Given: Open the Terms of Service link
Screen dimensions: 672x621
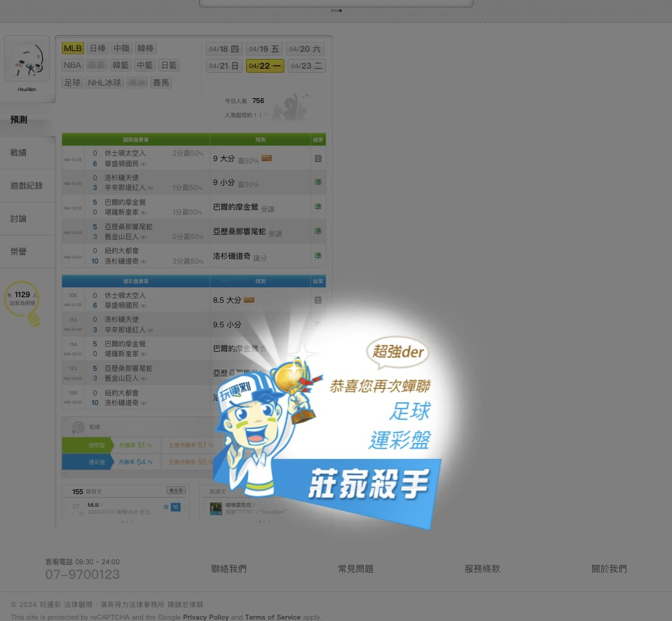Looking at the screenshot, I should pyautogui.click(x=273, y=617).
